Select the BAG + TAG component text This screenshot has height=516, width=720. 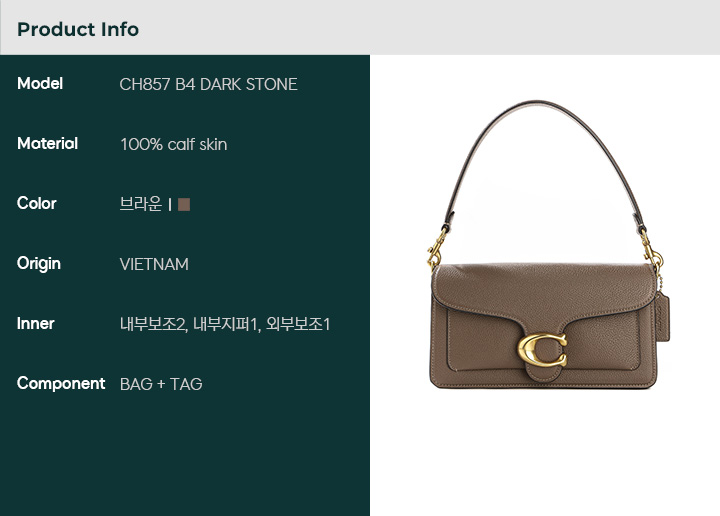pyautogui.click(x=161, y=384)
